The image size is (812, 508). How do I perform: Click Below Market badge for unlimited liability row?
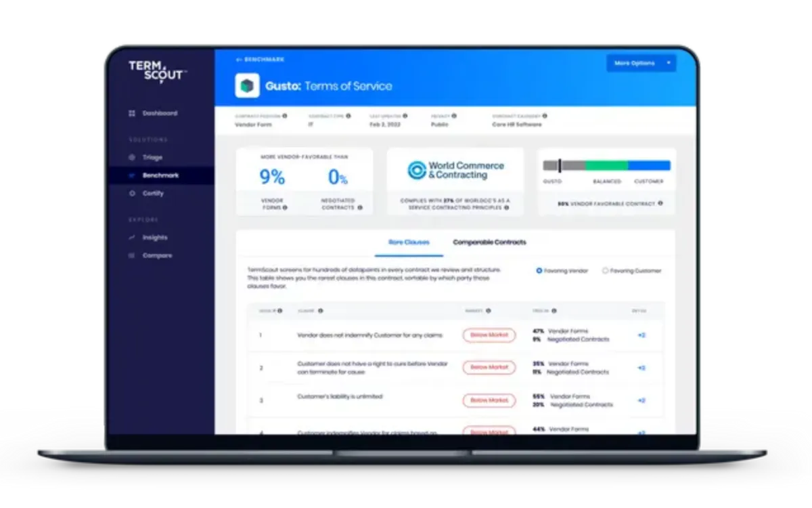(x=489, y=400)
